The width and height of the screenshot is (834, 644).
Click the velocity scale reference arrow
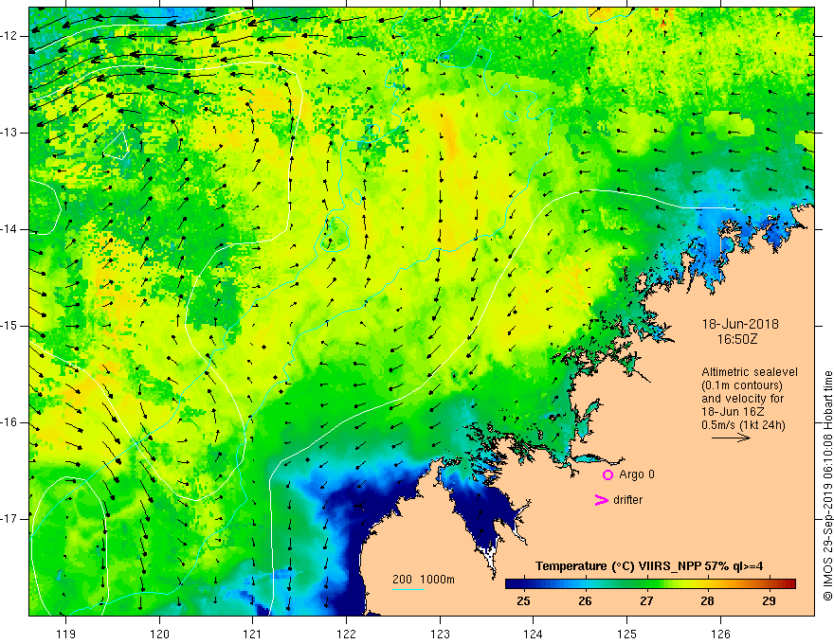point(731,438)
